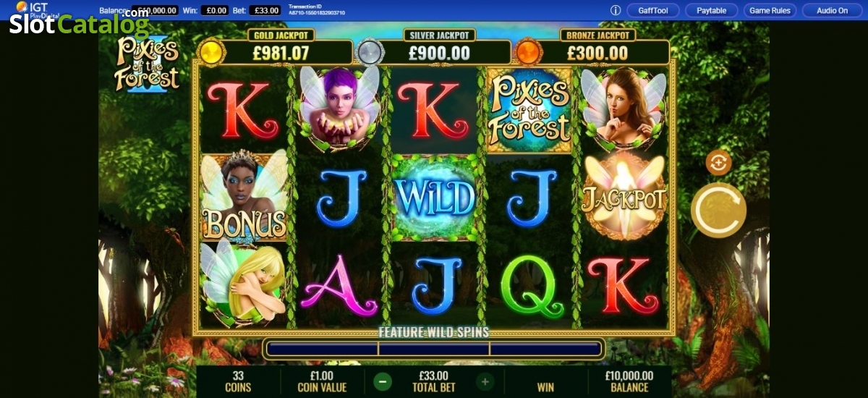Viewport: 868px width, 398px height.
Task: Open the Paytable
Action: [x=711, y=10]
